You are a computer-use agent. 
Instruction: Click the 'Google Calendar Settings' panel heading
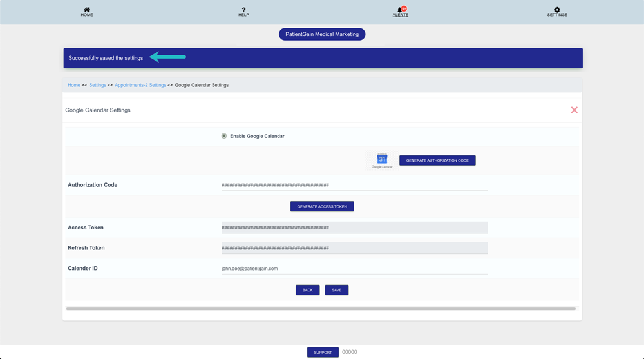(98, 110)
